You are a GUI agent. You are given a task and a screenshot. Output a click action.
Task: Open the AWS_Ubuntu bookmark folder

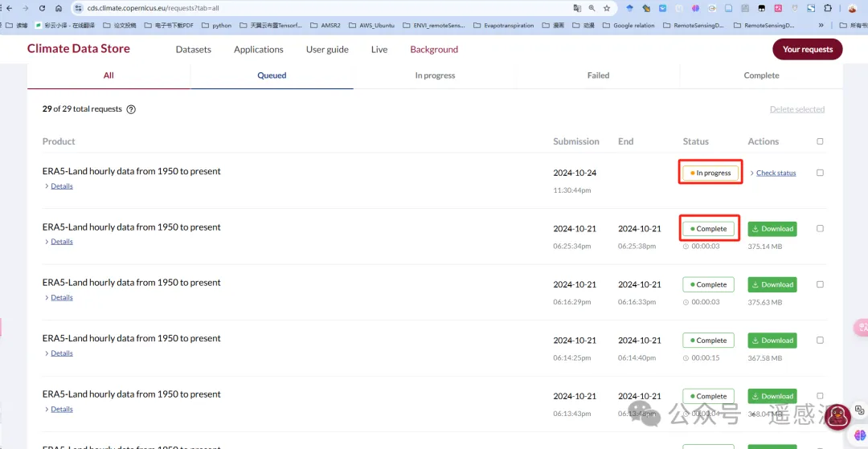[x=371, y=26]
